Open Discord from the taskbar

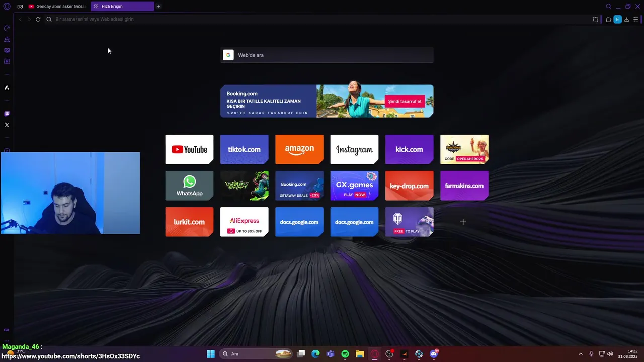pyautogui.click(x=434, y=354)
